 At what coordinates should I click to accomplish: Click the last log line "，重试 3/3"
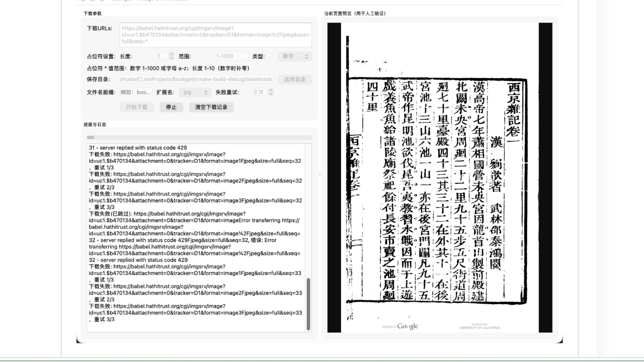pyautogui.click(x=102, y=319)
